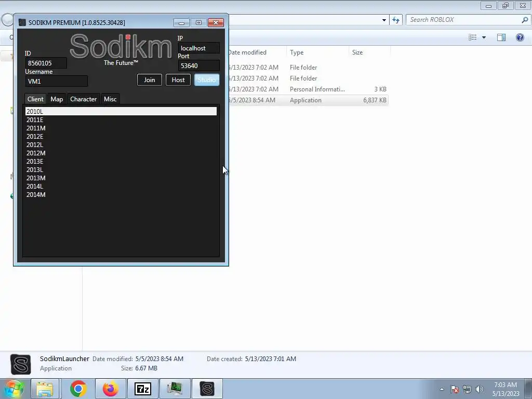The width and height of the screenshot is (532, 399).
Task: Click the Host button in Sodikm
Action: (178, 79)
